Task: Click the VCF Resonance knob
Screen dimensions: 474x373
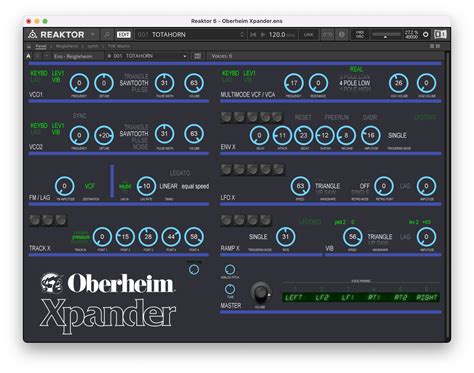Action: click(x=318, y=83)
